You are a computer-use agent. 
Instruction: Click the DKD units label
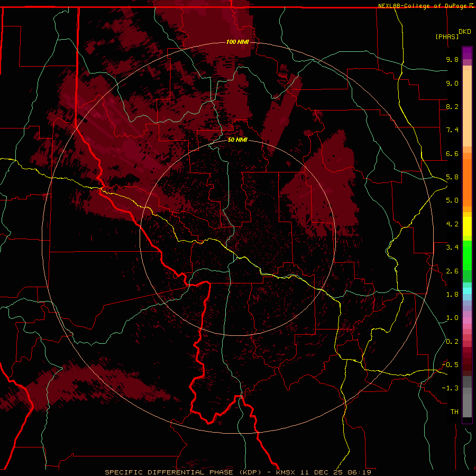465,32
